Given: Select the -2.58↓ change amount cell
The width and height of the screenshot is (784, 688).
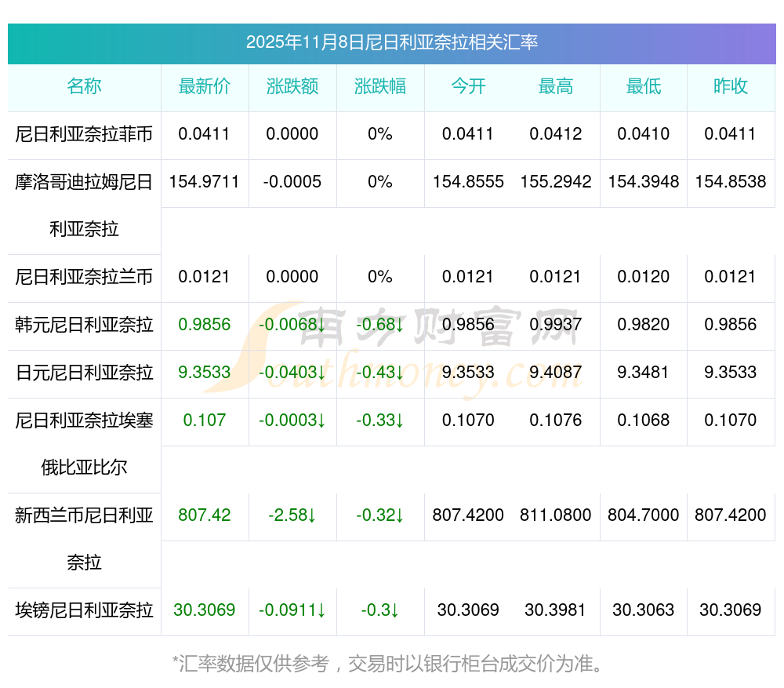Looking at the screenshot, I should point(292,515).
